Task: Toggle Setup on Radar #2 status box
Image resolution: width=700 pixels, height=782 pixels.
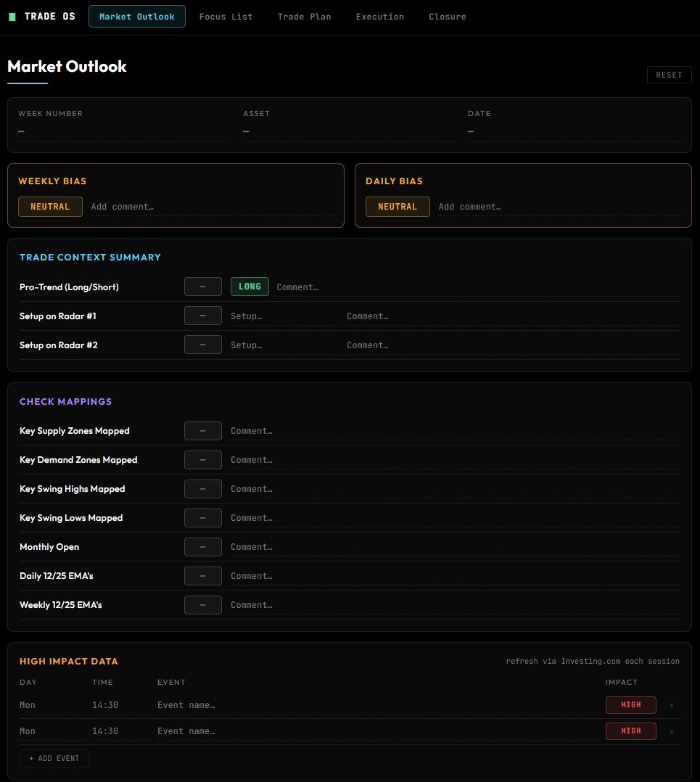Action: click(203, 345)
